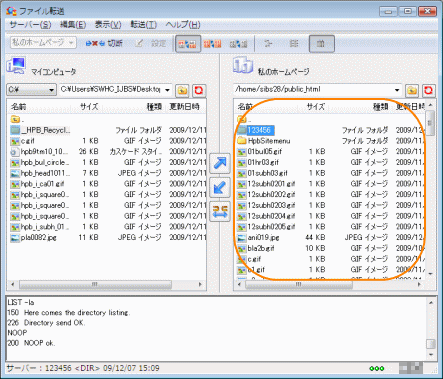
Task: Click the 私のホームページ server icon
Action: tap(243, 65)
